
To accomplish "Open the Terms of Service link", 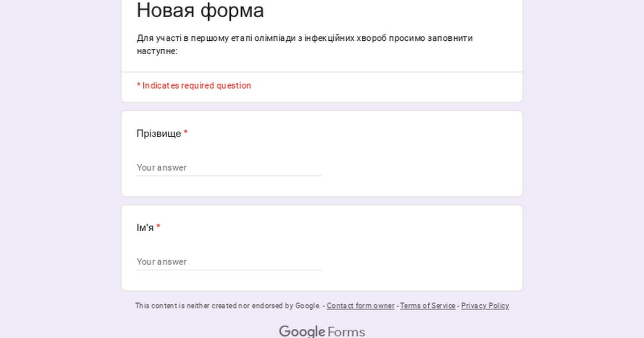I will (428, 306).
